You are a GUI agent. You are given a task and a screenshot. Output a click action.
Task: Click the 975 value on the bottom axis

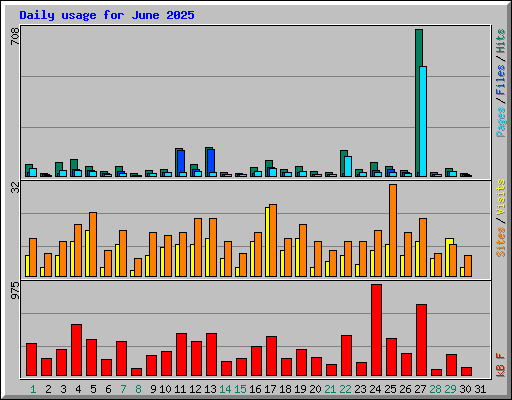click(x=15, y=290)
